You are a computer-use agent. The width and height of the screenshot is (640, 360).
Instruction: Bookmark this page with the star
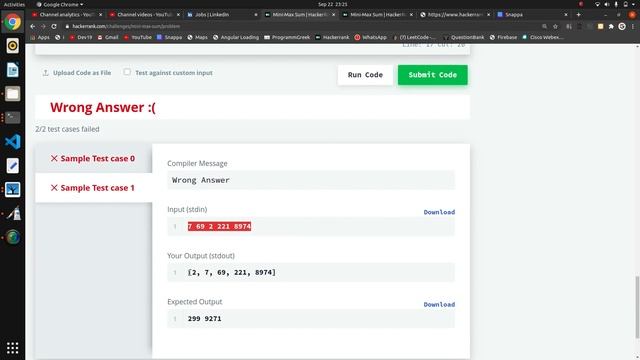pos(555,26)
